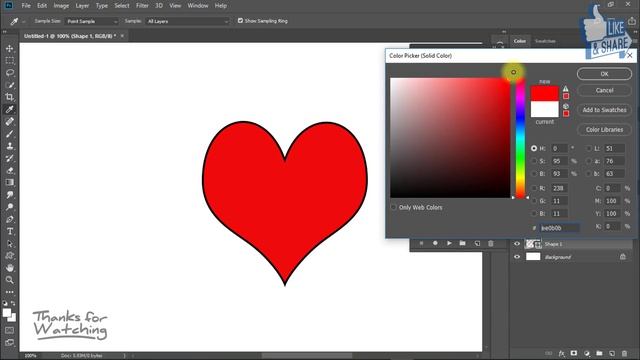Image resolution: width=640 pixels, height=360 pixels.
Task: Open the Sample All Layers dropdown
Action: (x=187, y=21)
